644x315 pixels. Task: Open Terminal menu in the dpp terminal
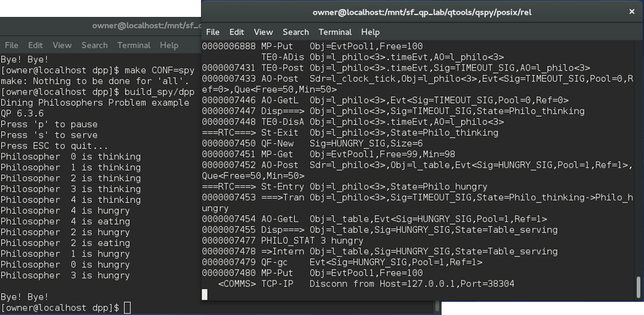point(133,46)
